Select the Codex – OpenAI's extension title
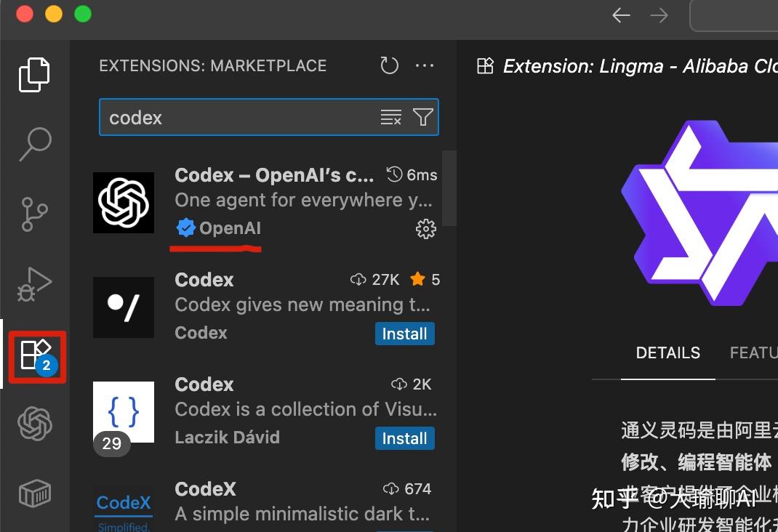The width and height of the screenshot is (778, 532). coord(274,175)
